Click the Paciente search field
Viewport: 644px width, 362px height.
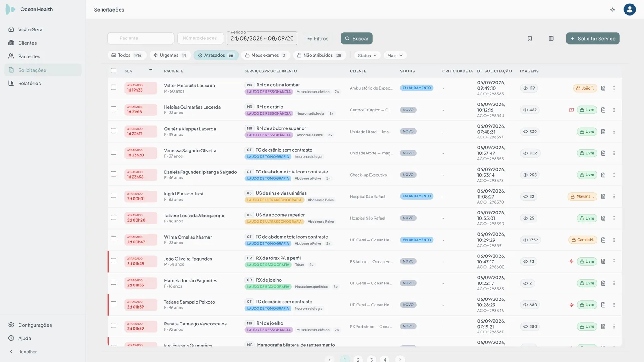coord(141,38)
